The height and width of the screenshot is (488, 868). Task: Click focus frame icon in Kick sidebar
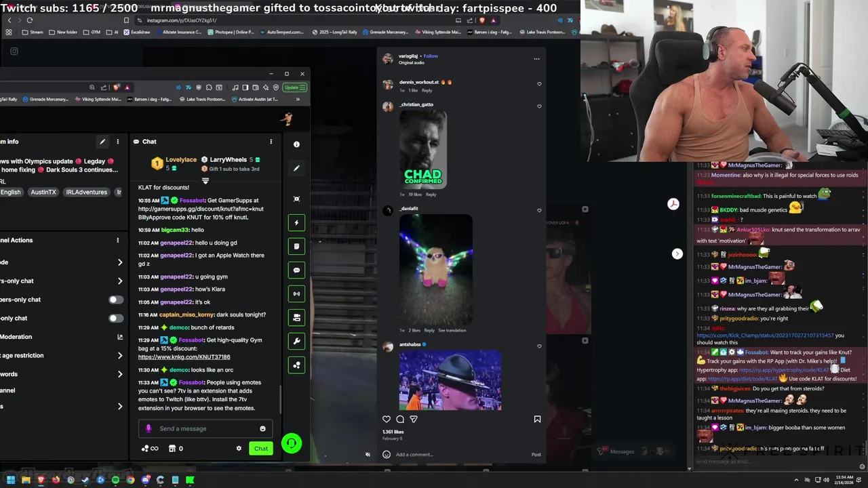(296, 199)
